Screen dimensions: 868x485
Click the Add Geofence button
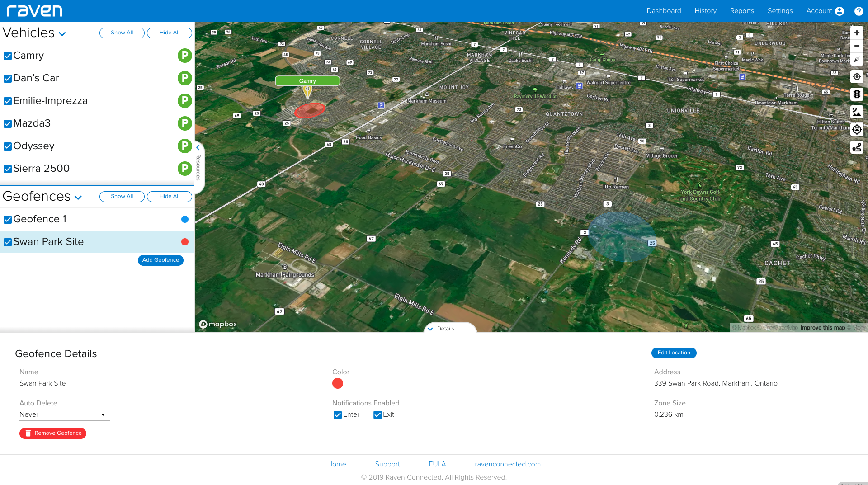point(160,260)
